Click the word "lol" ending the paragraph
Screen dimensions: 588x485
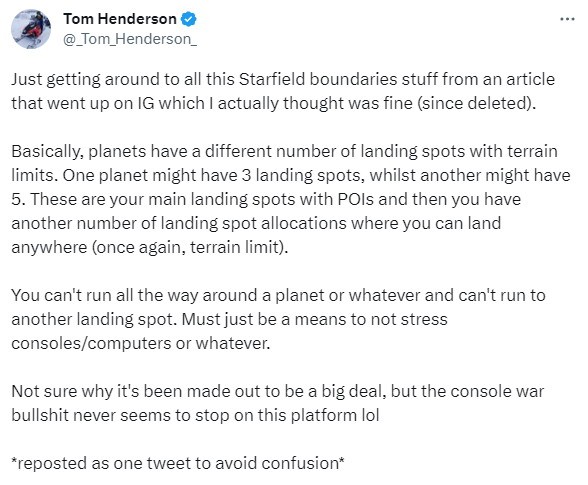pyautogui.click(x=370, y=415)
